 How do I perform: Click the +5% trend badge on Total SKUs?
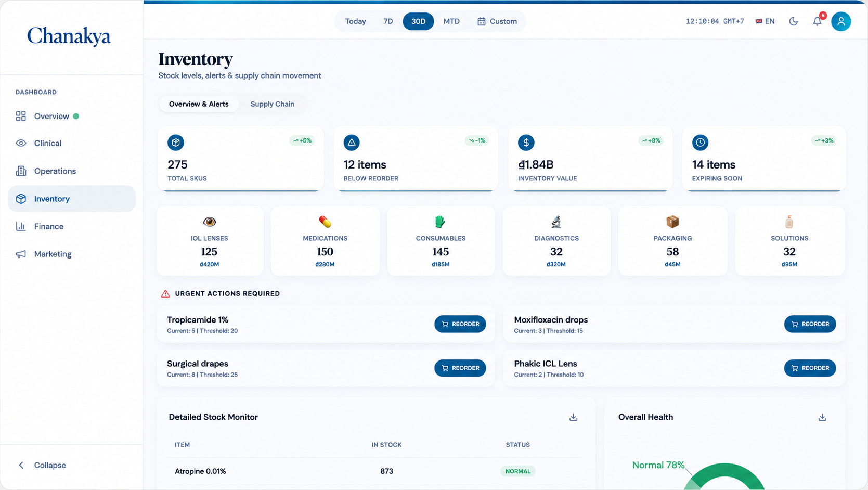302,140
